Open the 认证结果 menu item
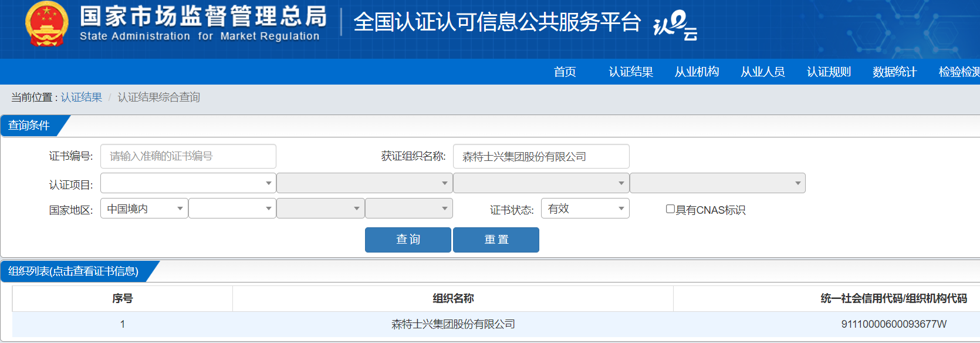The image size is (980, 343). 631,72
